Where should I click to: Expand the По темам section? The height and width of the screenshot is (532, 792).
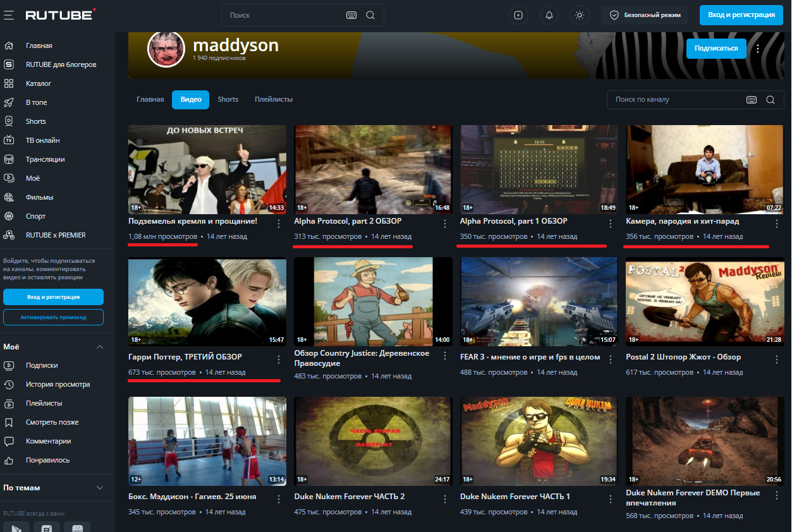click(x=99, y=488)
